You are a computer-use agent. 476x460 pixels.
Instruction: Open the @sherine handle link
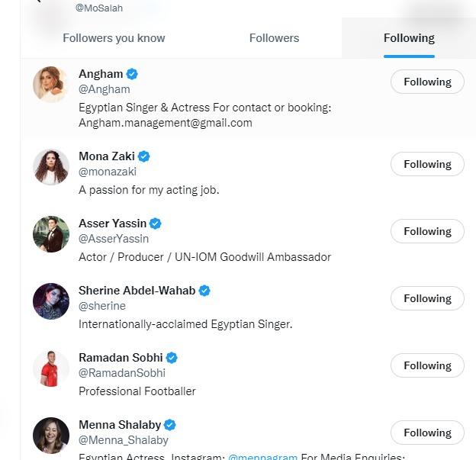[102, 306]
